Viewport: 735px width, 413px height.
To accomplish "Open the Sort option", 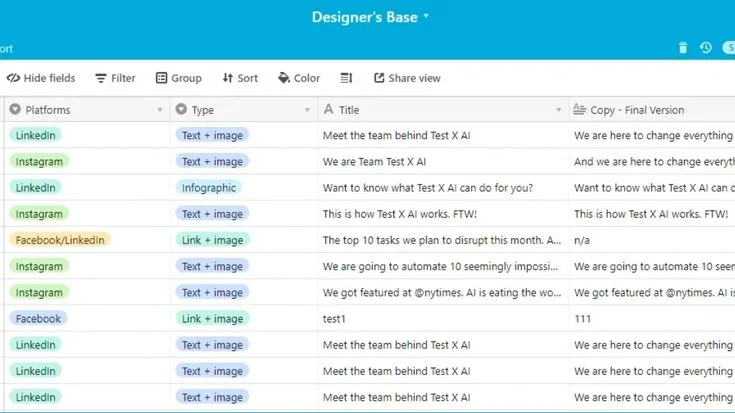I will pos(240,78).
